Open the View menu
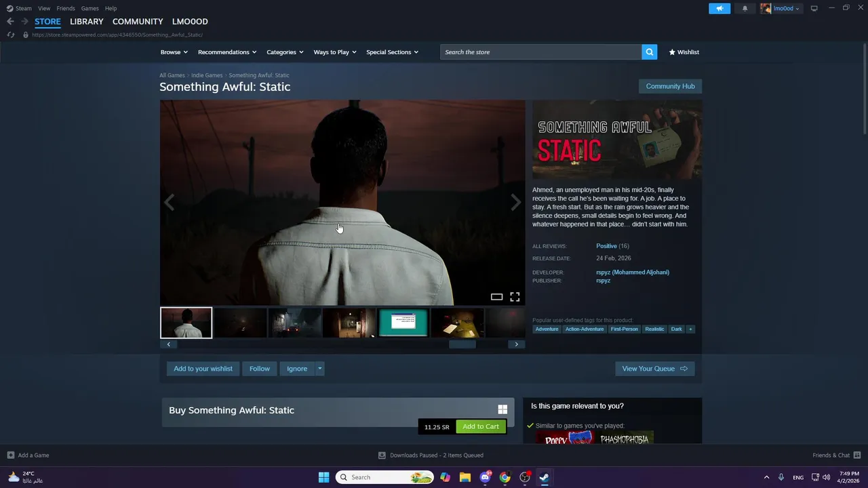Screen dimensions: 868x488 point(44,8)
